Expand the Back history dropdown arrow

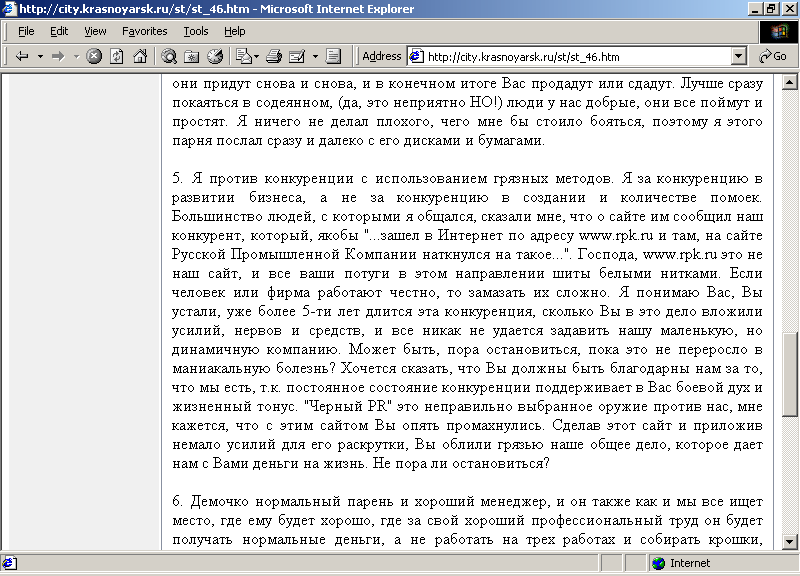click(40, 56)
